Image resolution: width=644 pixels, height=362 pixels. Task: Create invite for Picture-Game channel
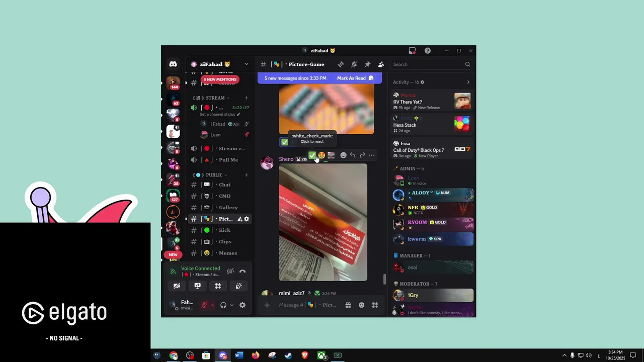tap(239, 219)
